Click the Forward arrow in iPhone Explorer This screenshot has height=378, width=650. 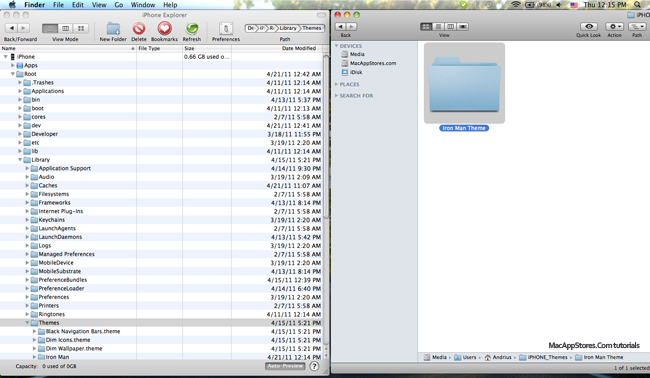click(24, 28)
